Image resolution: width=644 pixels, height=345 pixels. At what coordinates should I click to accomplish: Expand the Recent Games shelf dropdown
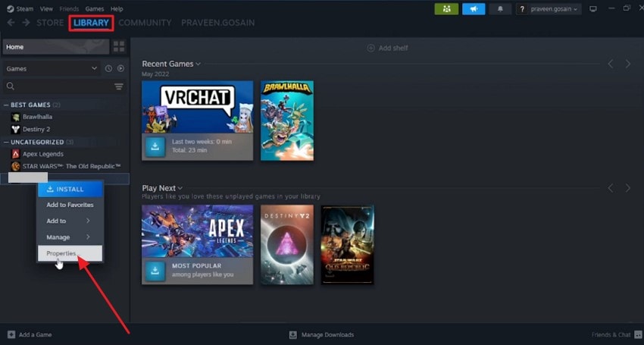199,64
